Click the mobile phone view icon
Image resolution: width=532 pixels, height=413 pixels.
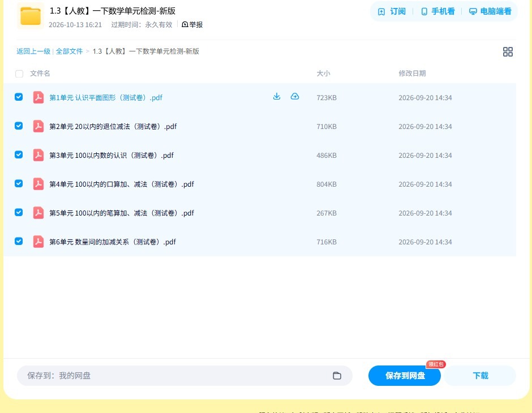point(424,12)
